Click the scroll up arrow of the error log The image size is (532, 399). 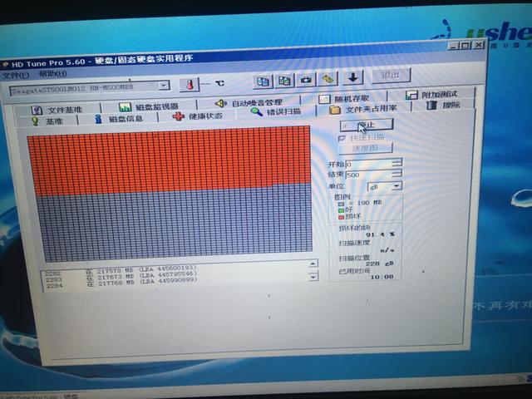[313, 264]
